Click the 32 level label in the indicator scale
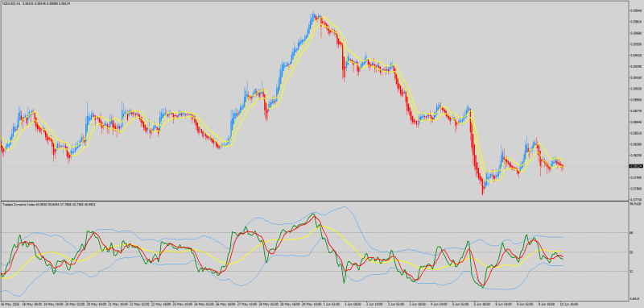The height and width of the screenshot is (308, 644). pyautogui.click(x=631, y=272)
